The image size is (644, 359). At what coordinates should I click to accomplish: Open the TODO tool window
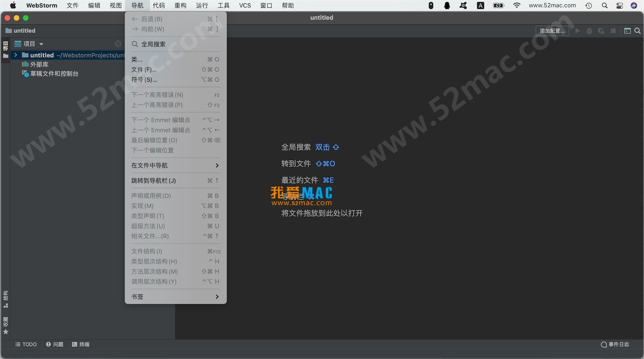pos(26,344)
